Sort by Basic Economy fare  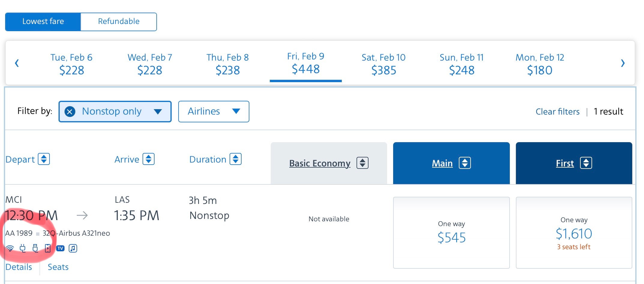pyautogui.click(x=329, y=163)
